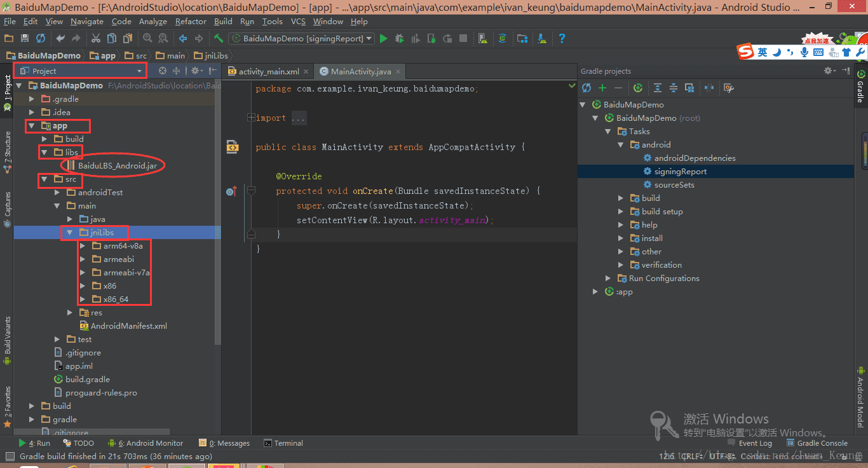Viewport: 868px width, 468px height.
Task: Click the Stop square icon
Action: [x=463, y=39]
